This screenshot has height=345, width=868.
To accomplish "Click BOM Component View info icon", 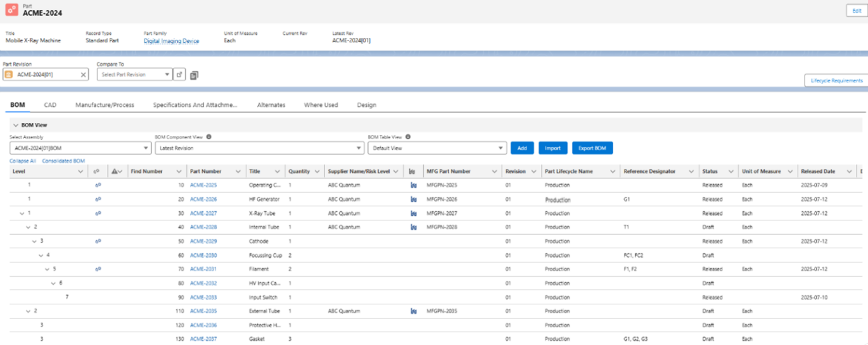I will pyautogui.click(x=208, y=137).
